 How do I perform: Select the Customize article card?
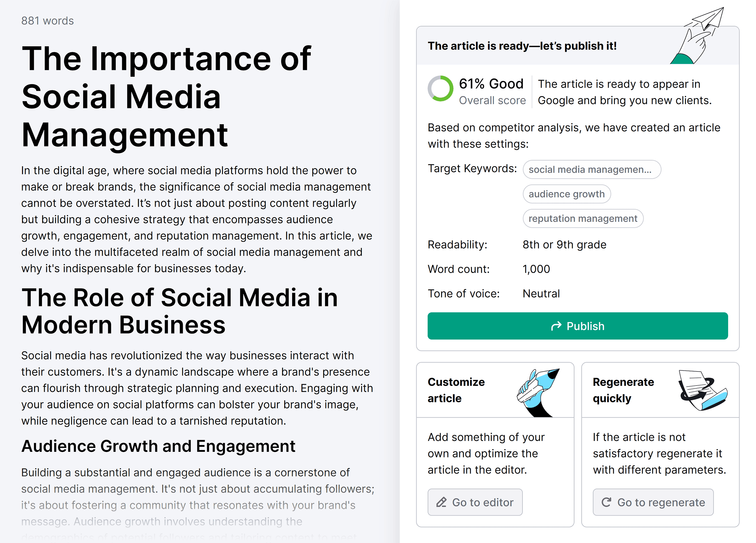[x=495, y=440]
